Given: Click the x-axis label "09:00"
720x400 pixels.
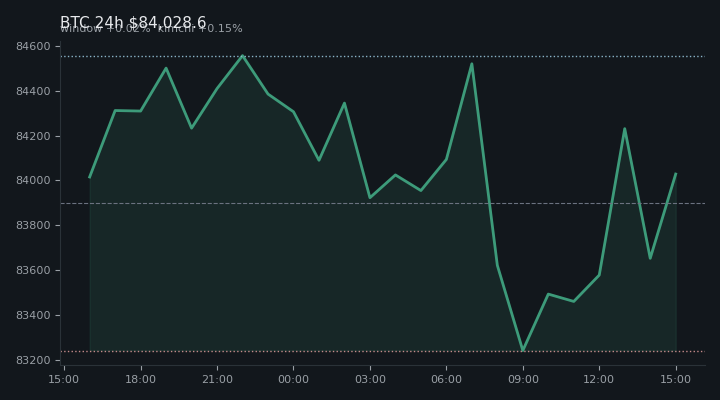Looking at the screenshot, I should [x=523, y=379].
